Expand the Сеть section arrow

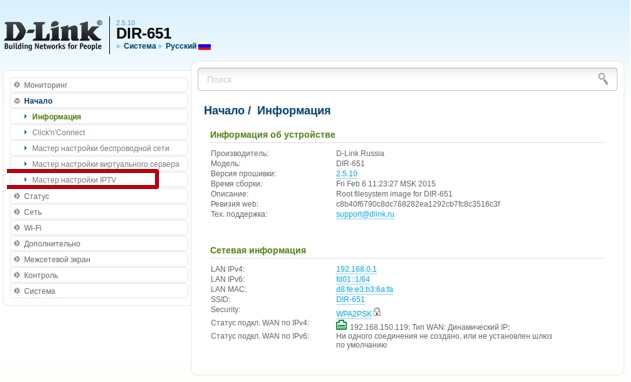pyautogui.click(x=16, y=212)
